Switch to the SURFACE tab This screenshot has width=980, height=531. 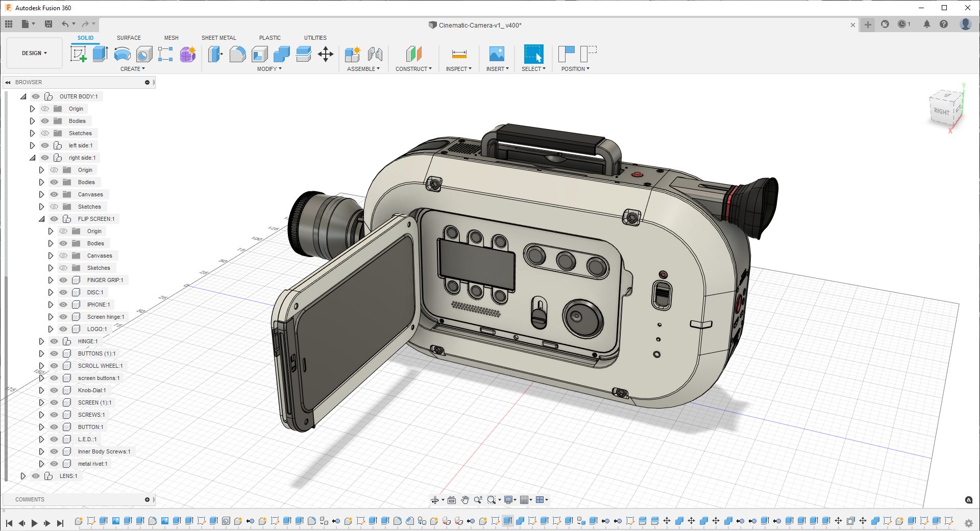click(129, 38)
